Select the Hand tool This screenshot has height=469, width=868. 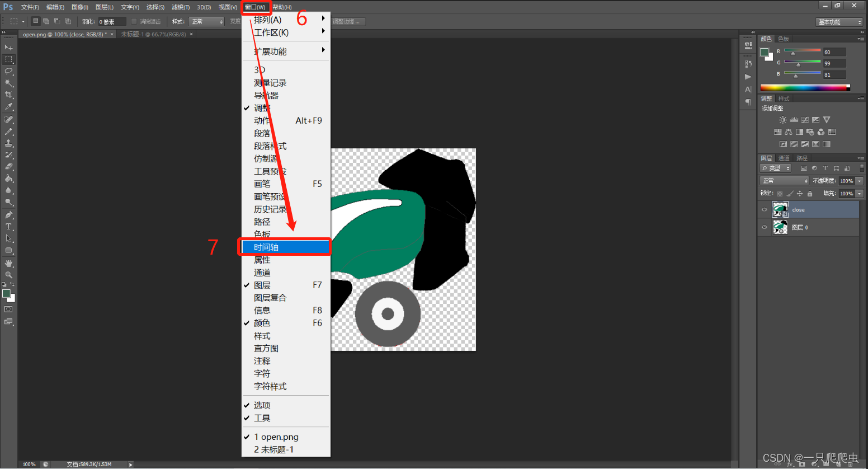pyautogui.click(x=8, y=263)
